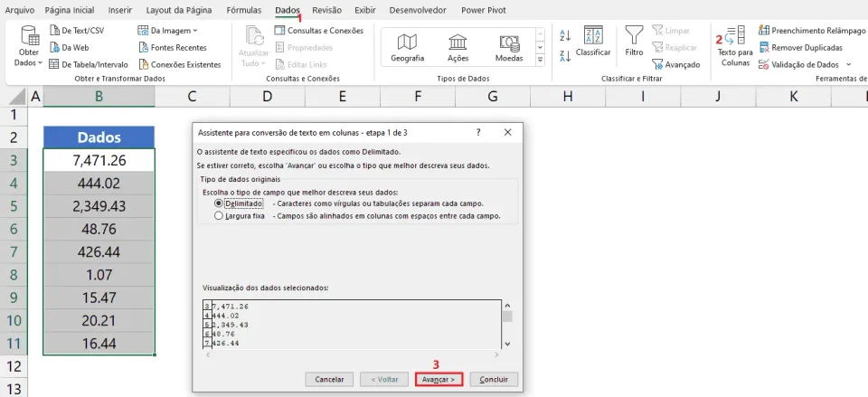The image size is (868, 397).
Task: Open Fontes Recentes
Action: pos(172,48)
